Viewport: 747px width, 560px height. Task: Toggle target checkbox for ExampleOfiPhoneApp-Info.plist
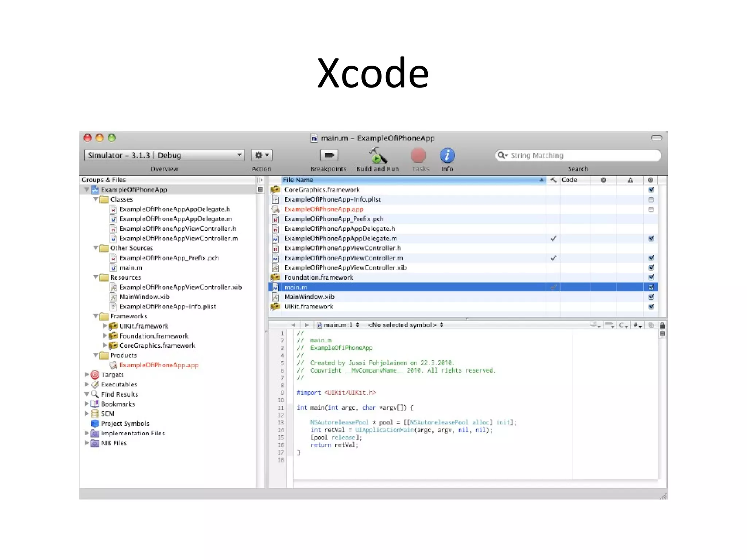click(x=651, y=199)
